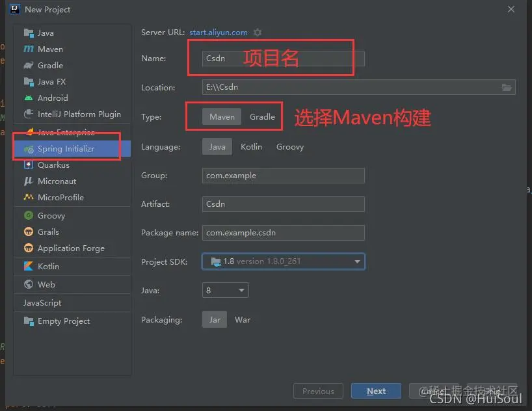Click the Name input field
Screen dimensions: 532x411
click(284, 59)
